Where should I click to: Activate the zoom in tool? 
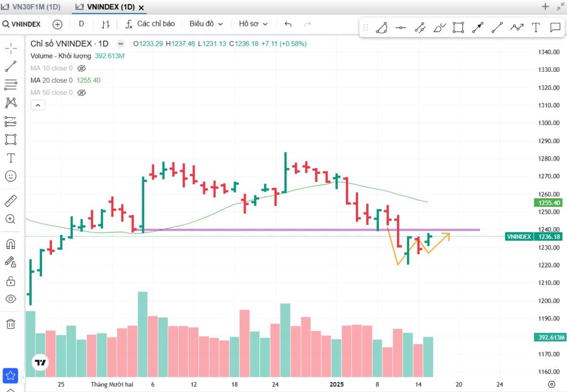(x=11, y=219)
